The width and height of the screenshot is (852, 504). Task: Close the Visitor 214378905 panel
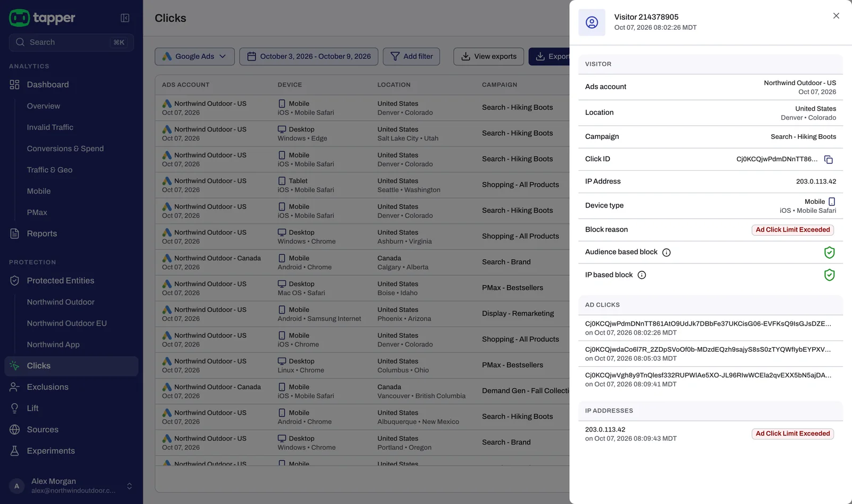coord(836,16)
